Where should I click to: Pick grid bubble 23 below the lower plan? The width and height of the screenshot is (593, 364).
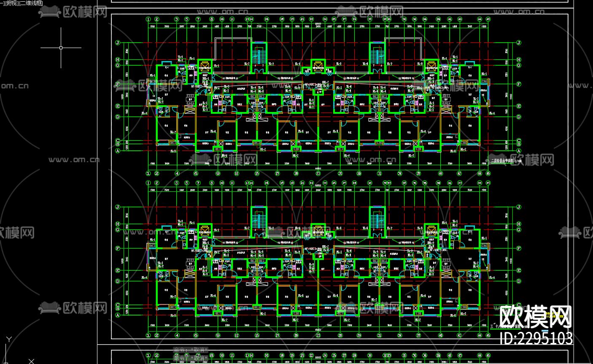pos(318,335)
